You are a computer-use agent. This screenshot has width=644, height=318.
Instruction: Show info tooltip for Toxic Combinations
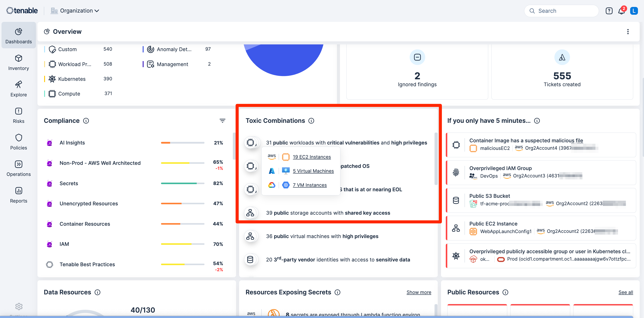(x=311, y=121)
